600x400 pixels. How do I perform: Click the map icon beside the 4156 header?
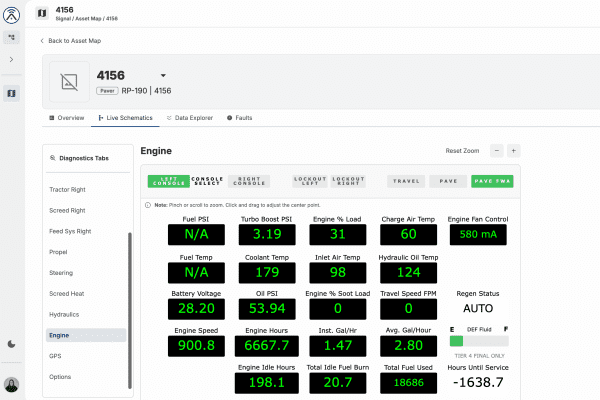point(46,13)
